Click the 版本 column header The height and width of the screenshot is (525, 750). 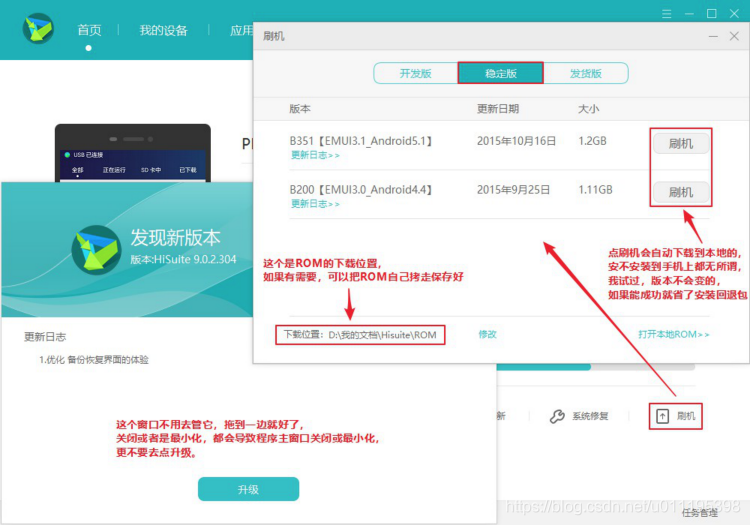(x=300, y=109)
